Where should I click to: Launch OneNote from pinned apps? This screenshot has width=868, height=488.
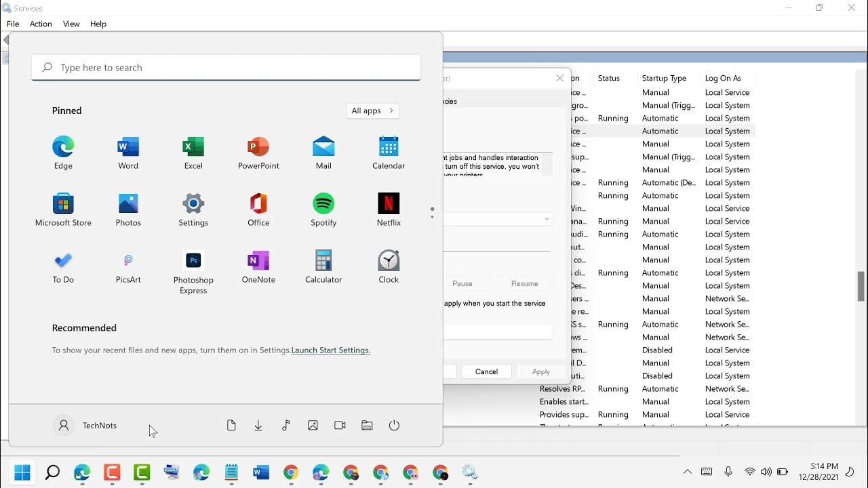tap(258, 266)
